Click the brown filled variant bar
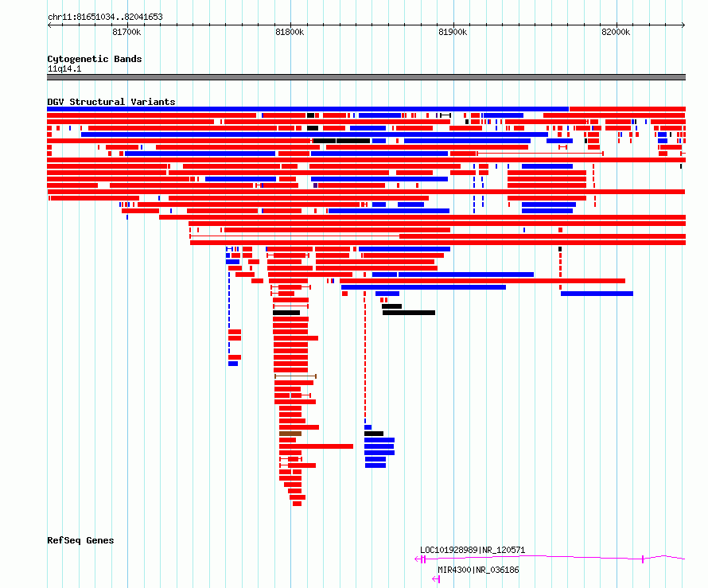This screenshot has width=708, height=588. (290, 434)
